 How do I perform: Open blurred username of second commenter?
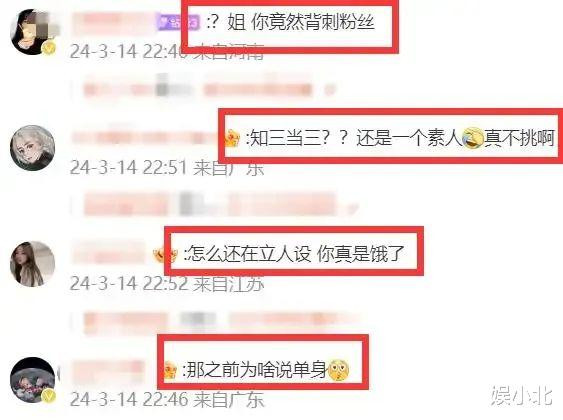click(147, 137)
